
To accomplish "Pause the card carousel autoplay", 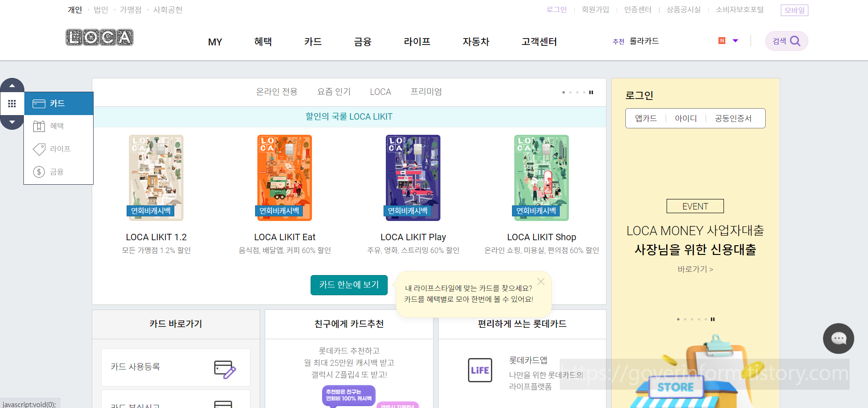I will [591, 92].
